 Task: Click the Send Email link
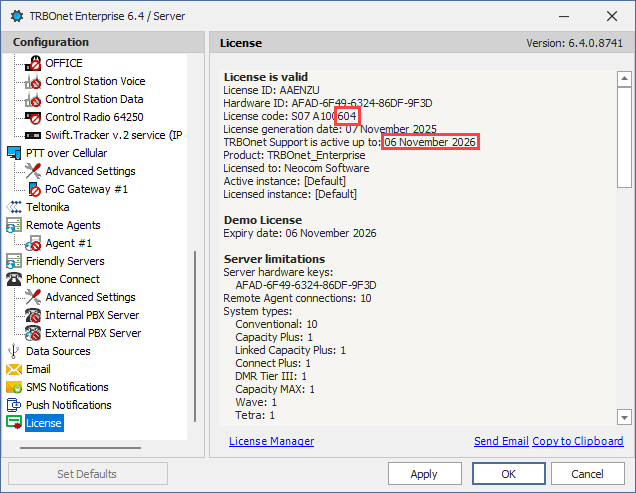500,441
